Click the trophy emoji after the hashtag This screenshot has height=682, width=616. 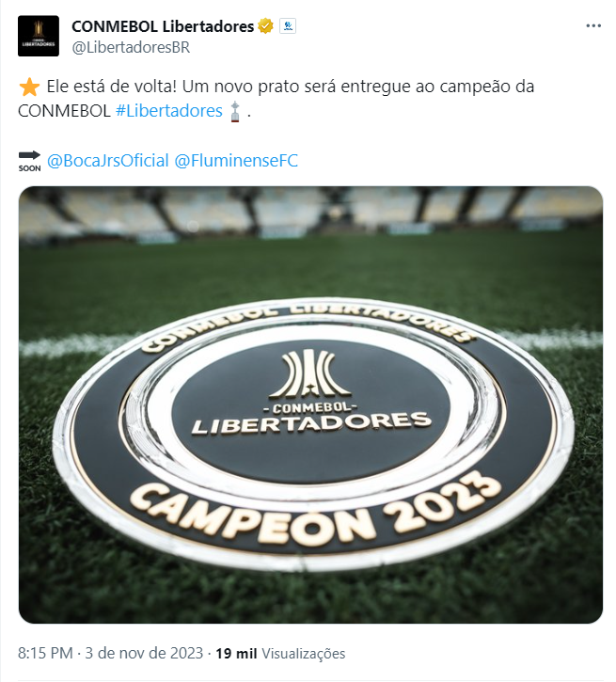pos(235,111)
